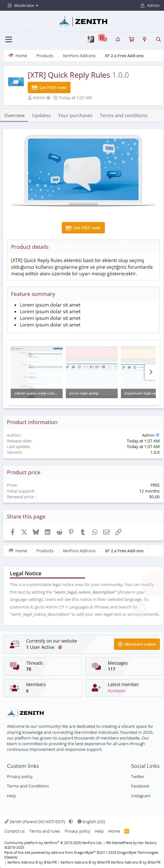
Task: Click the top Get FREE now! button
Action: pyautogui.click(x=49, y=87)
